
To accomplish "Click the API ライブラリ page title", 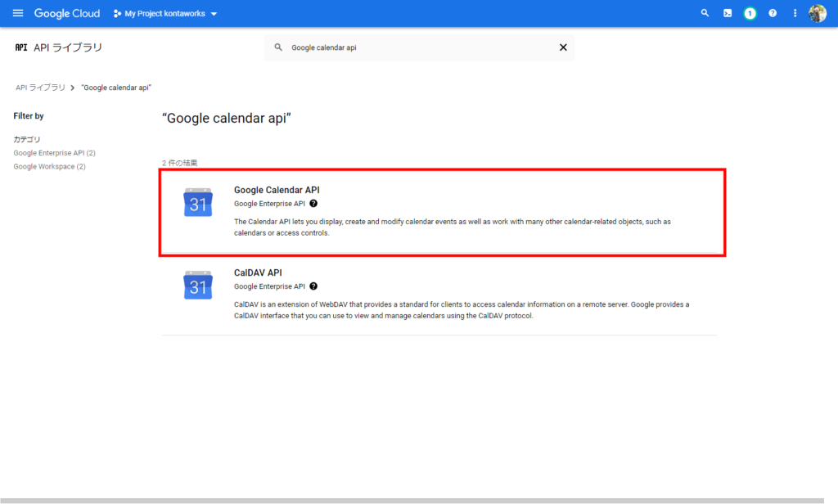I will coord(68,47).
